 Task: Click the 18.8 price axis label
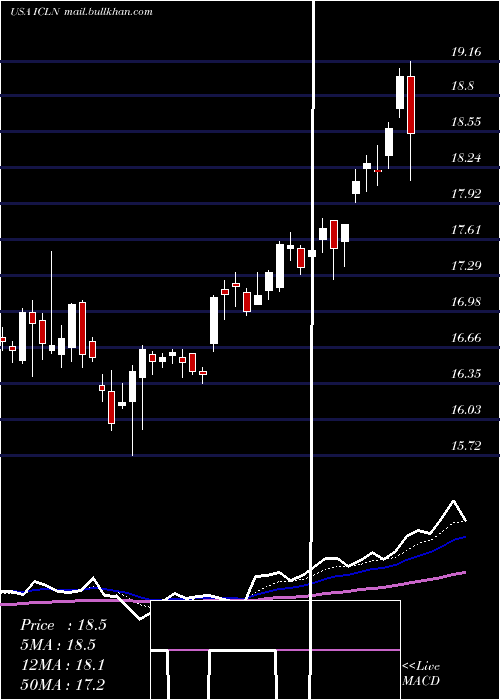(x=462, y=86)
